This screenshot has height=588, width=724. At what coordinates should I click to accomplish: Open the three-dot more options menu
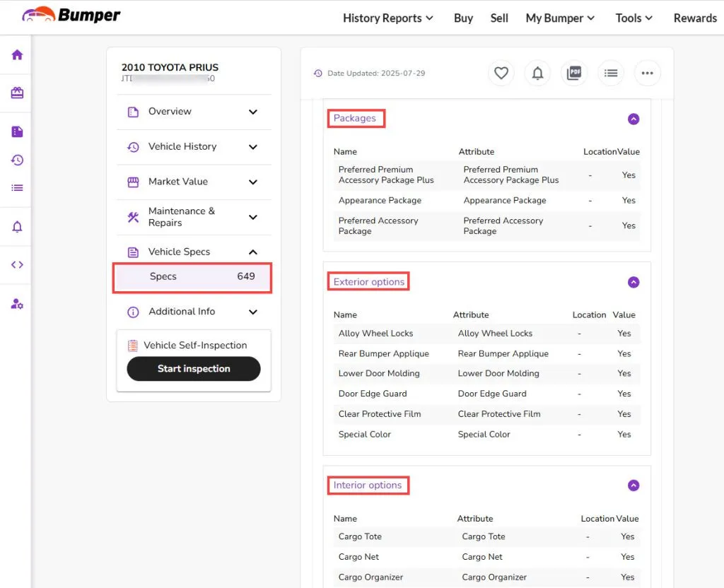coord(648,73)
